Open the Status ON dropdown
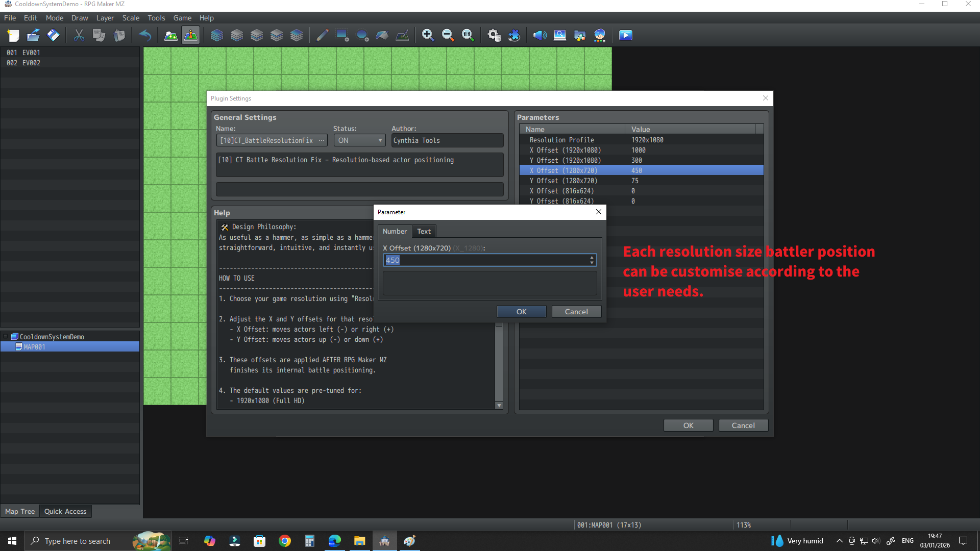 (360, 140)
